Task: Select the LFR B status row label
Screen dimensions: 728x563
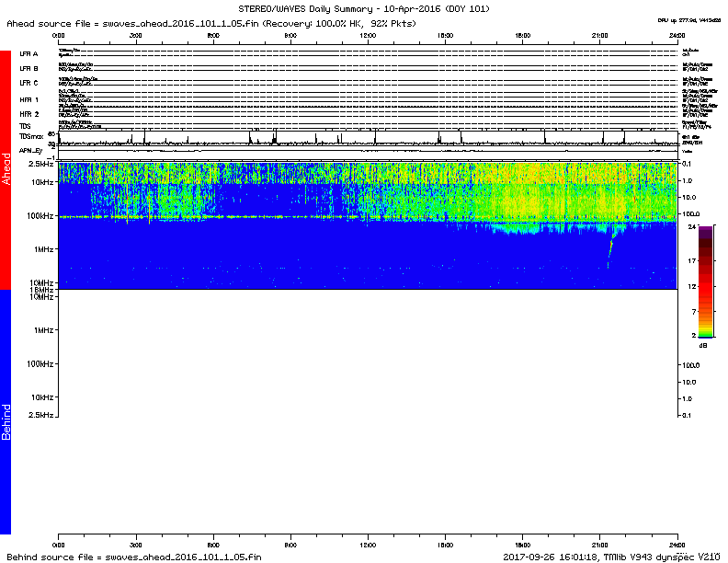Action: 29,68
